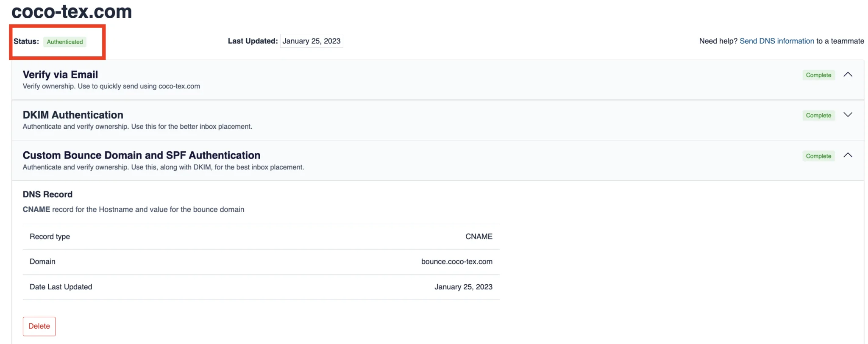Click the Verify via Email heading

tap(60, 75)
